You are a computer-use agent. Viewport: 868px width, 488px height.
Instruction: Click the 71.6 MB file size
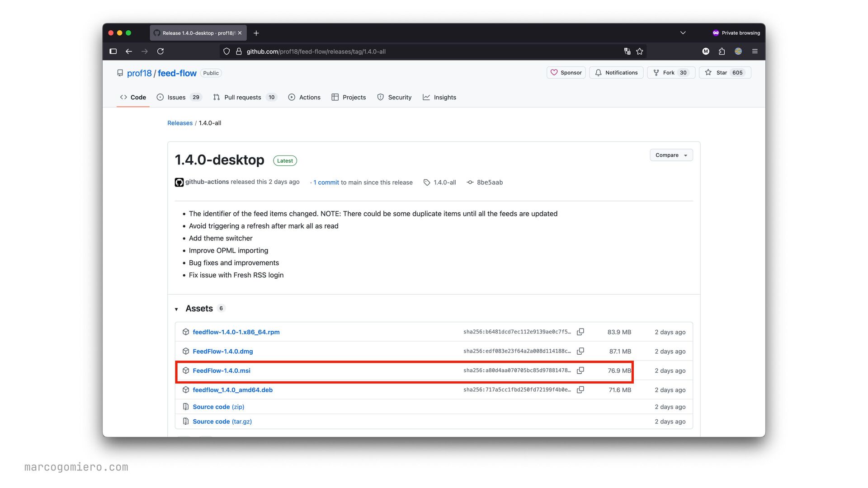pos(620,390)
